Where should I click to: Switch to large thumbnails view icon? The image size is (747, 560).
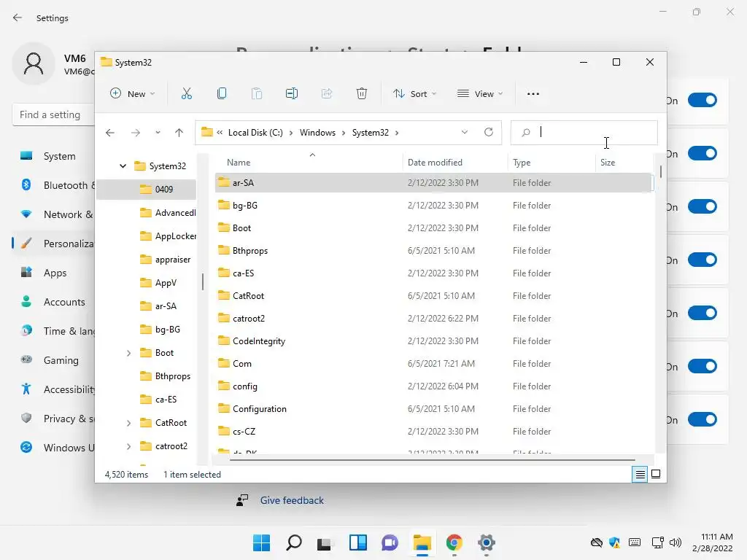tap(656, 474)
